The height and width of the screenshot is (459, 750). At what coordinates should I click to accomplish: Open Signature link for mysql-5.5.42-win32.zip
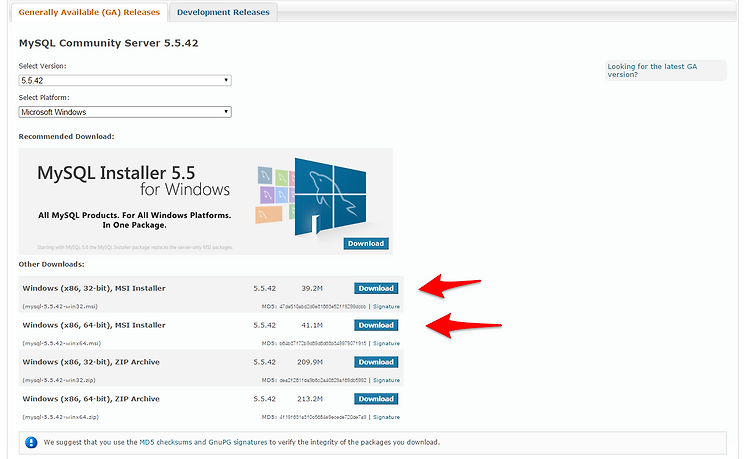pyautogui.click(x=386, y=380)
